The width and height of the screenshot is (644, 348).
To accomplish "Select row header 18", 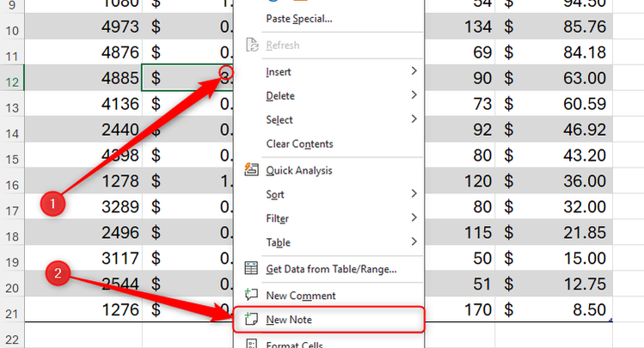I will point(12,232).
